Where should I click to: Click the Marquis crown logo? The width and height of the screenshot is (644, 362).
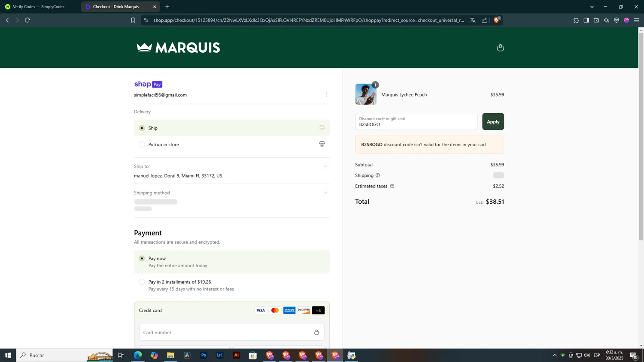tap(178, 48)
